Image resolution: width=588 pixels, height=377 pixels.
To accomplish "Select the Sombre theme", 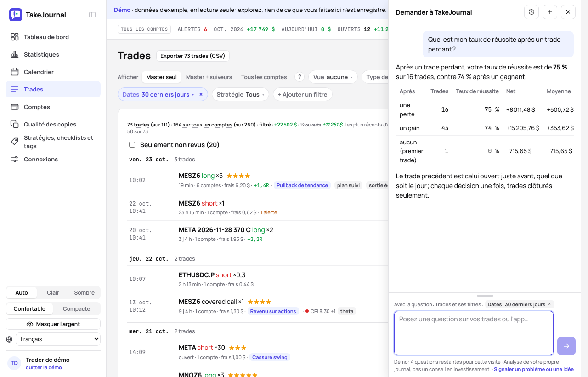I will click(x=85, y=293).
